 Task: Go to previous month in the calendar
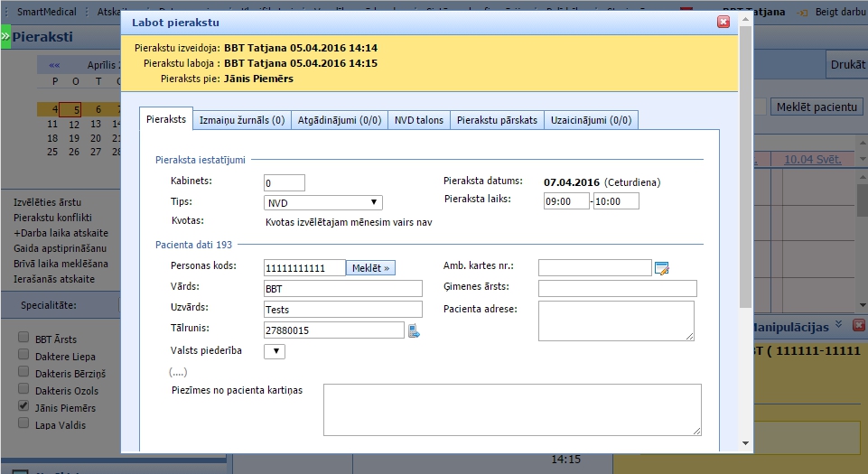54,66
